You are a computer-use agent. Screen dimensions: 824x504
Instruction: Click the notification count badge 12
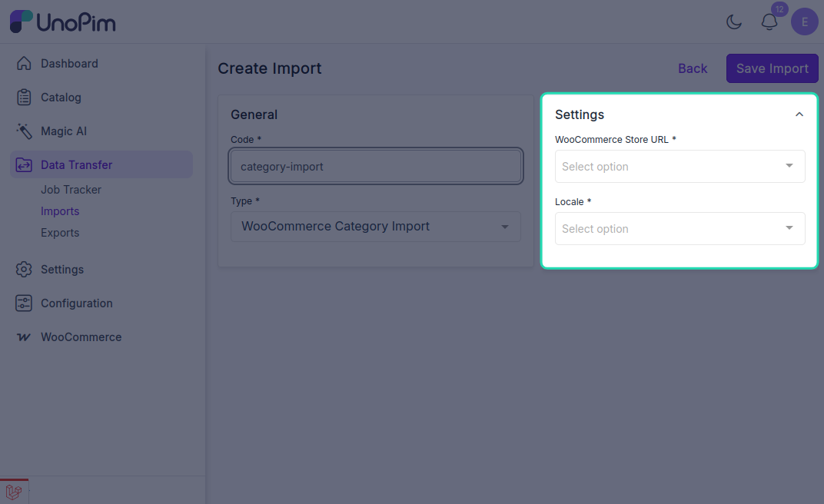click(779, 9)
